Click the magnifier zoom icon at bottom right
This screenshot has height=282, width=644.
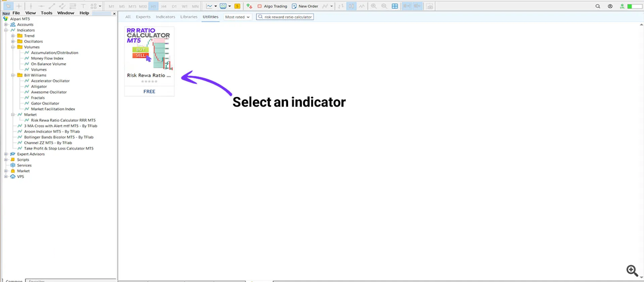pyautogui.click(x=632, y=270)
